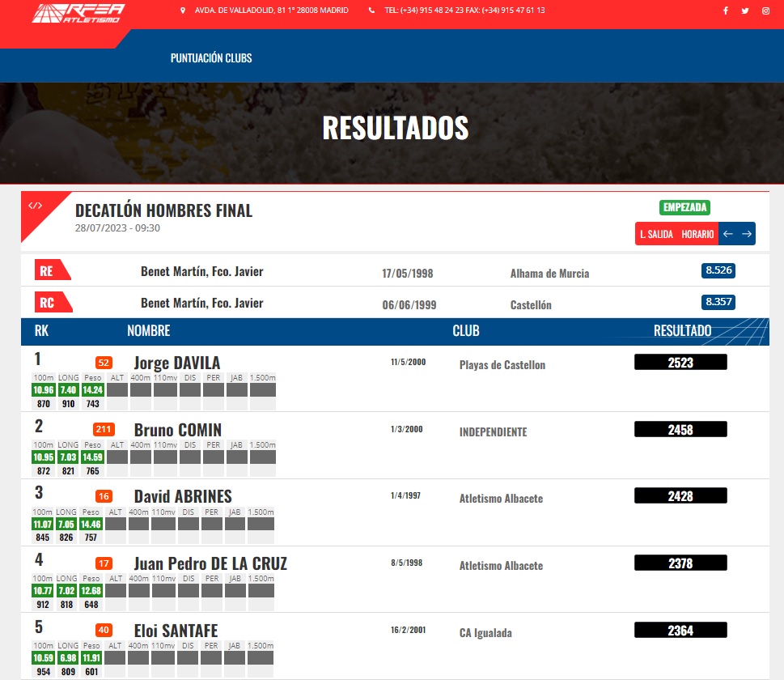Open athlete David ABRINES
The height and width of the screenshot is (680, 784).
[x=183, y=496]
